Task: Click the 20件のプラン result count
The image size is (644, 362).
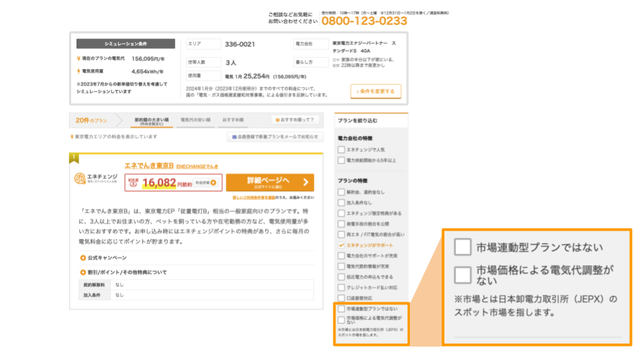Action: point(91,120)
